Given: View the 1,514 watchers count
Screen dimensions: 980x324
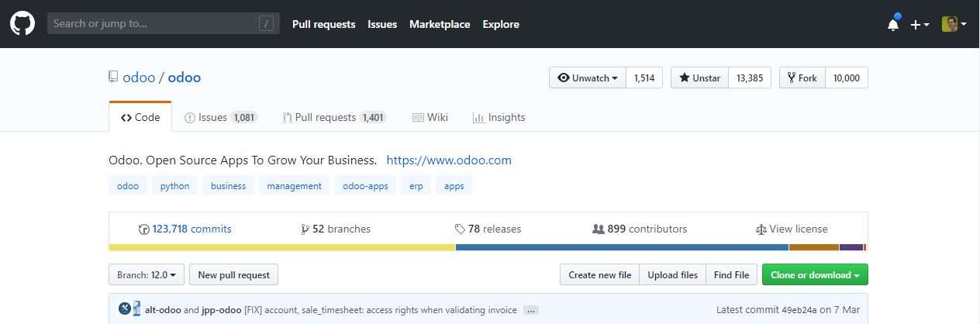Looking at the screenshot, I should click(644, 78).
